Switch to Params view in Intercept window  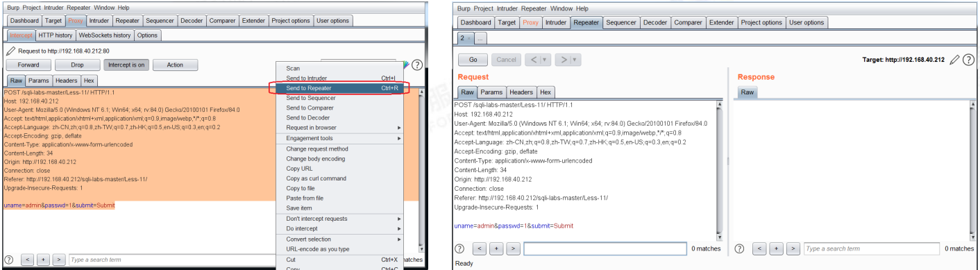pos(39,81)
